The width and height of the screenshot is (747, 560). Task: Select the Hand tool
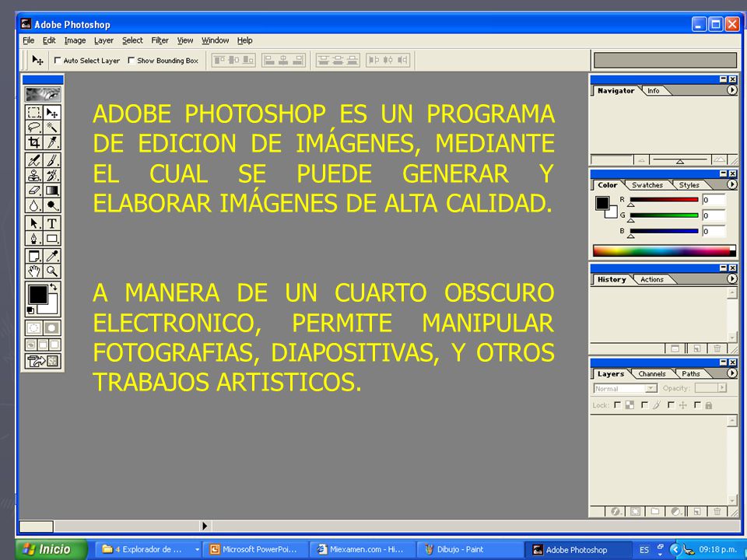click(33, 271)
